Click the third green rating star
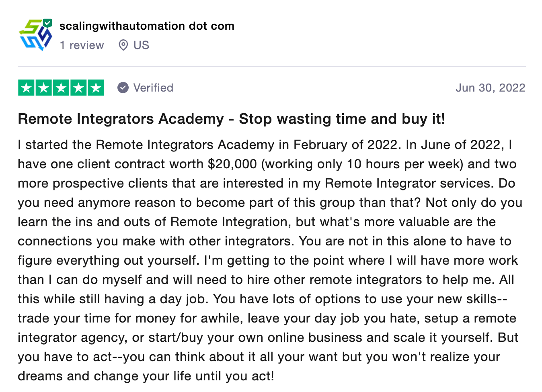The width and height of the screenshot is (542, 392). pyautogui.click(x=61, y=88)
